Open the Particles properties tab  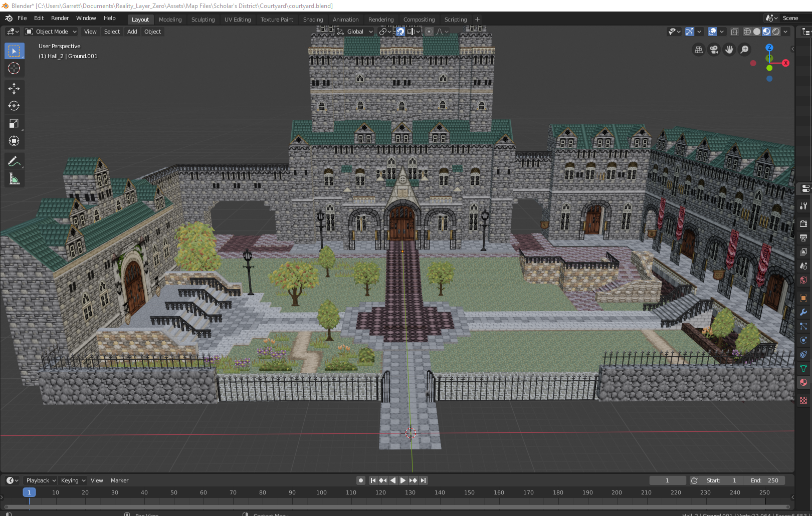coord(803,326)
